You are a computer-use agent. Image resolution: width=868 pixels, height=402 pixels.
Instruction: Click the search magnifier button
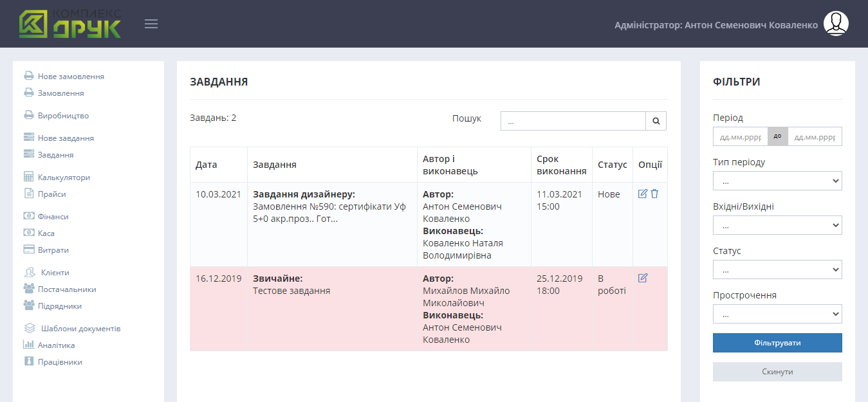point(656,121)
